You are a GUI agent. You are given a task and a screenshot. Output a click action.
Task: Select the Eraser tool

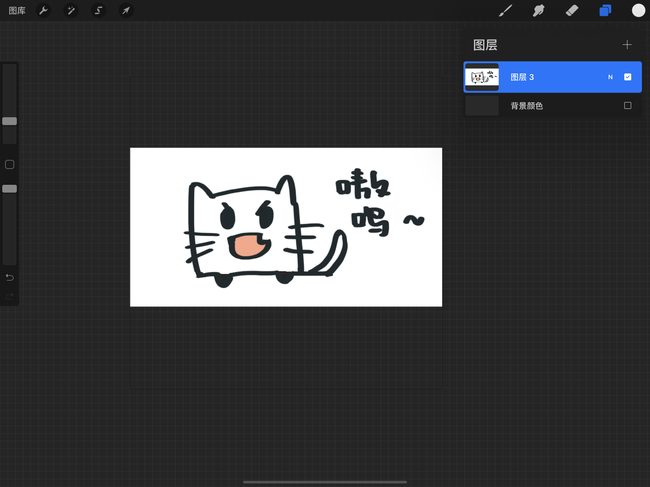pos(572,10)
